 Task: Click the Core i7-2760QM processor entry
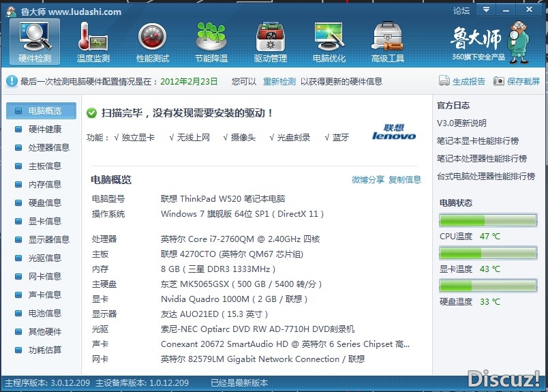240,239
